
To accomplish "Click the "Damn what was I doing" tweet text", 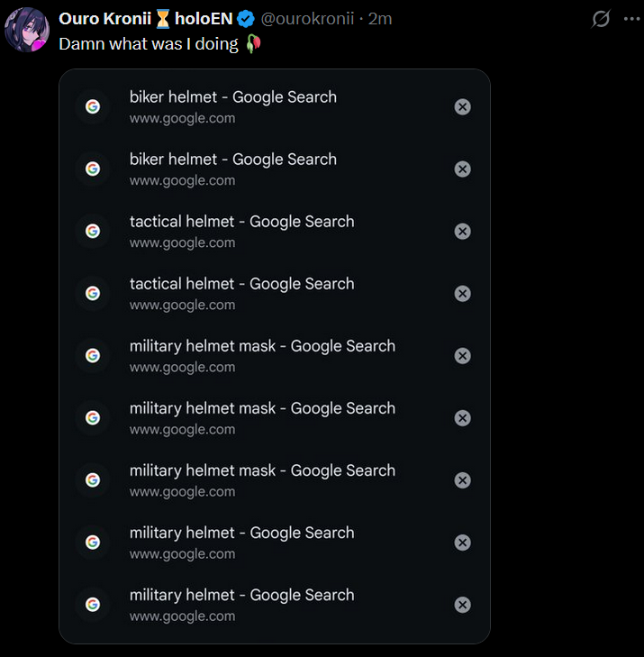I will pos(150,43).
